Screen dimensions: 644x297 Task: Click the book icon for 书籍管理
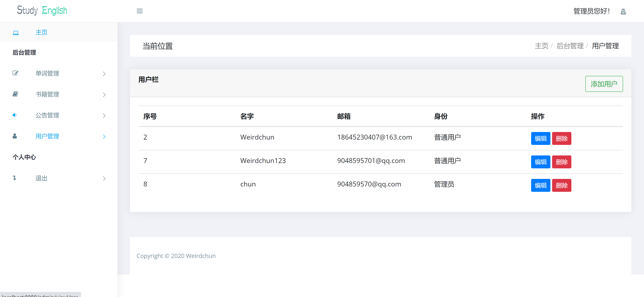(x=15, y=94)
